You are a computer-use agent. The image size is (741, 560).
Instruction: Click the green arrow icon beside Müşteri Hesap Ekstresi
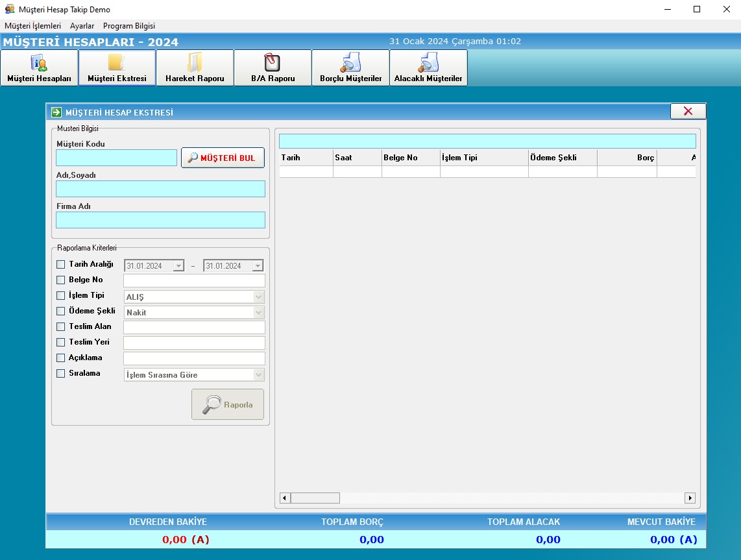[x=56, y=112]
